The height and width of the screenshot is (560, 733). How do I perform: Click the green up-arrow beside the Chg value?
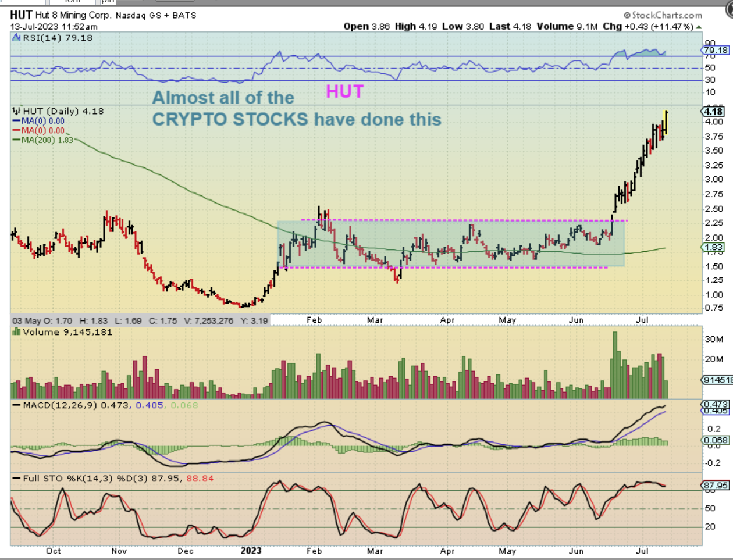699,27
